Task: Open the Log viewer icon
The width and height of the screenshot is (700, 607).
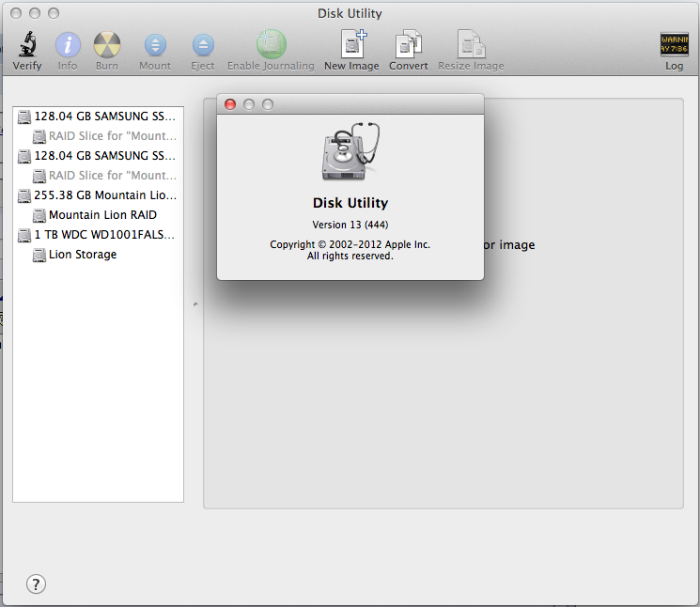Action: [x=674, y=44]
